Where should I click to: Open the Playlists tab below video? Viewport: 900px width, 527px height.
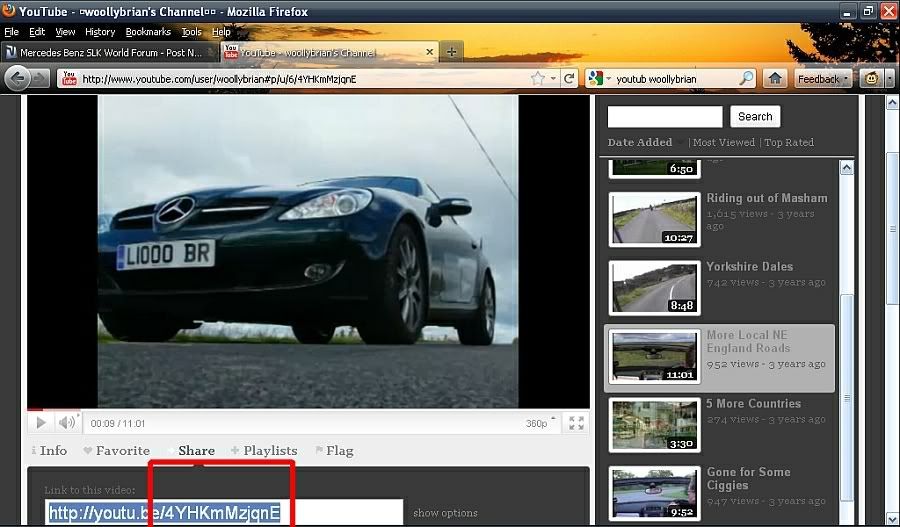click(265, 451)
